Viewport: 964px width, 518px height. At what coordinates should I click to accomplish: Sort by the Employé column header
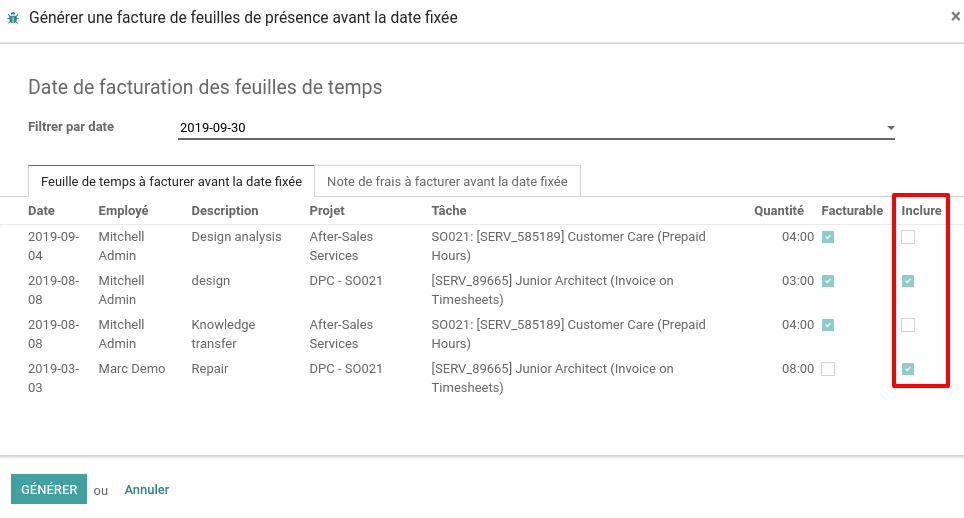pos(124,211)
